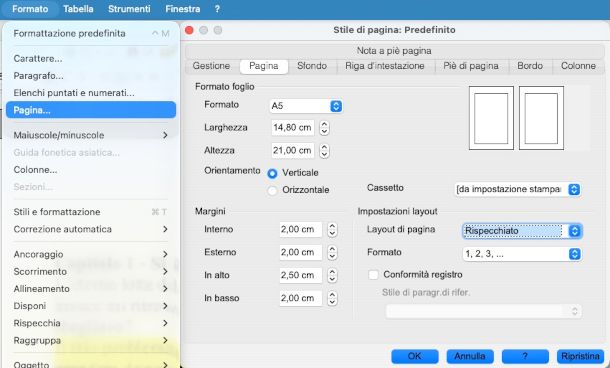Close the Stile di pagina dialog
Viewport: 610px width, 368px height.
[x=189, y=30]
